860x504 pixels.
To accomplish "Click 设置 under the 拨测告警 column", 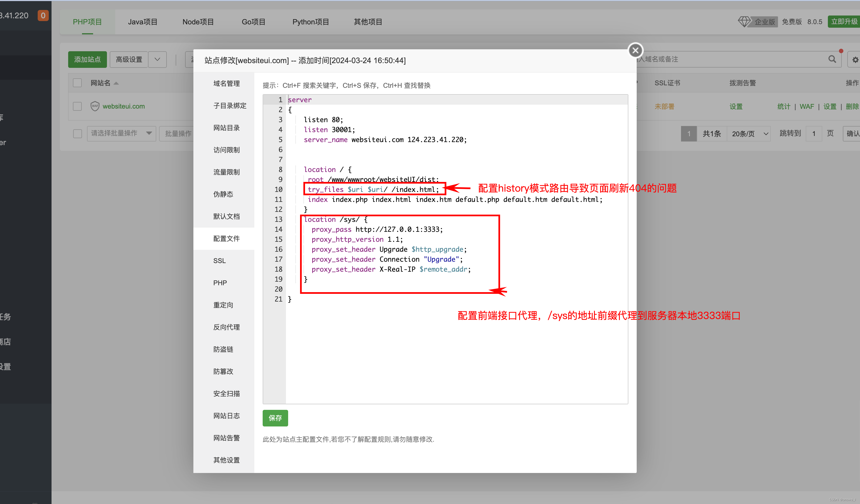I will coord(736,107).
